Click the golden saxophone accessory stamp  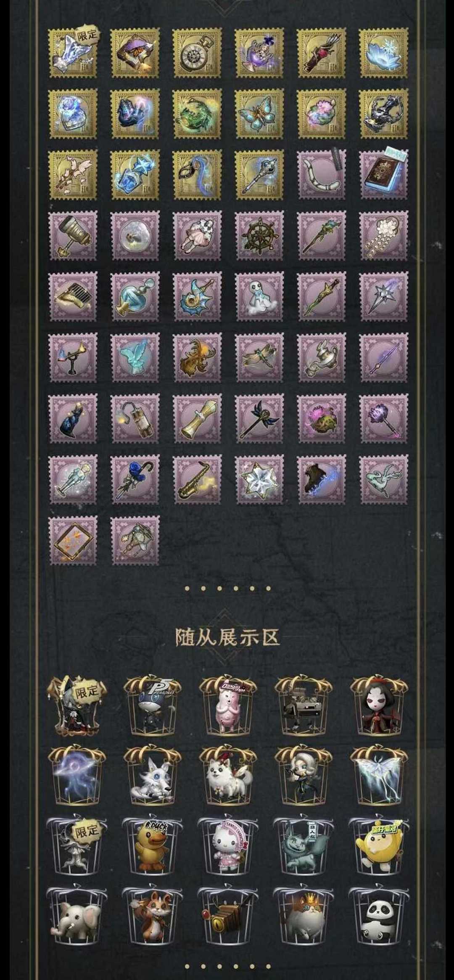197,480
